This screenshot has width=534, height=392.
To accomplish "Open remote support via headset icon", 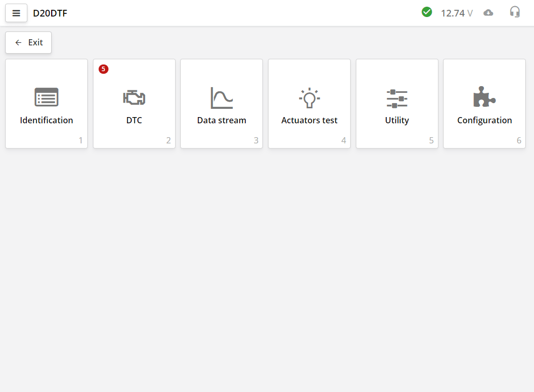I will (515, 12).
